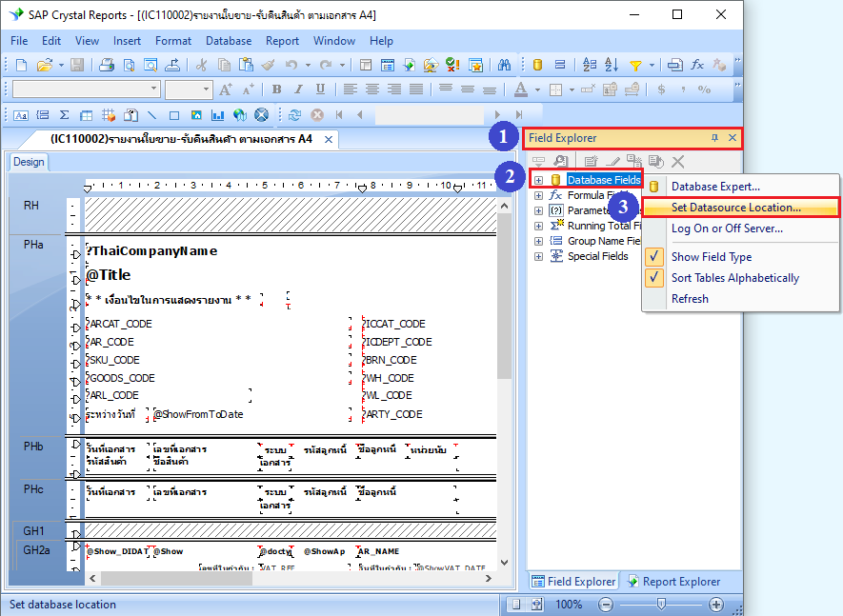This screenshot has width=843, height=616.
Task: Expand the Database Fields tree node
Action: pos(538,180)
